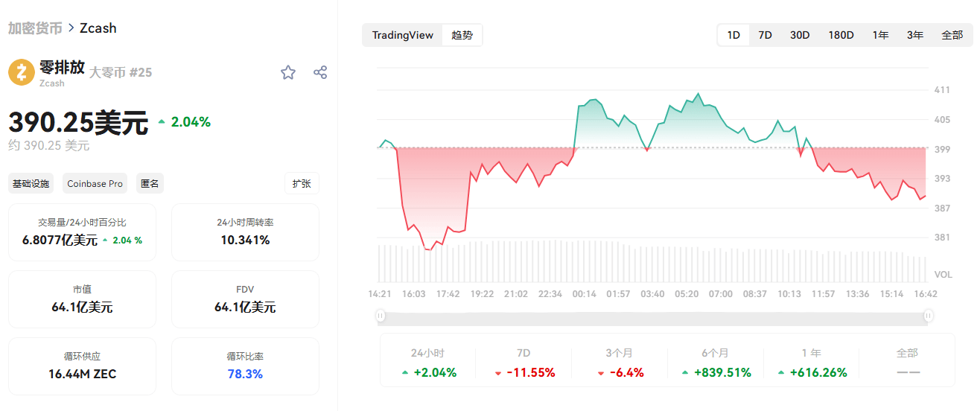Viewport: 980px width, 411px height.
Task: Open the 加密货币 breadcrumb link
Action: click(35, 28)
